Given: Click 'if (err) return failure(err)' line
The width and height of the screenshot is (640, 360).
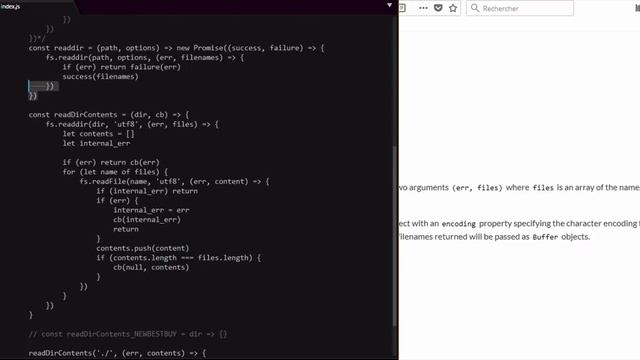Looking at the screenshot, I should (x=122, y=67).
